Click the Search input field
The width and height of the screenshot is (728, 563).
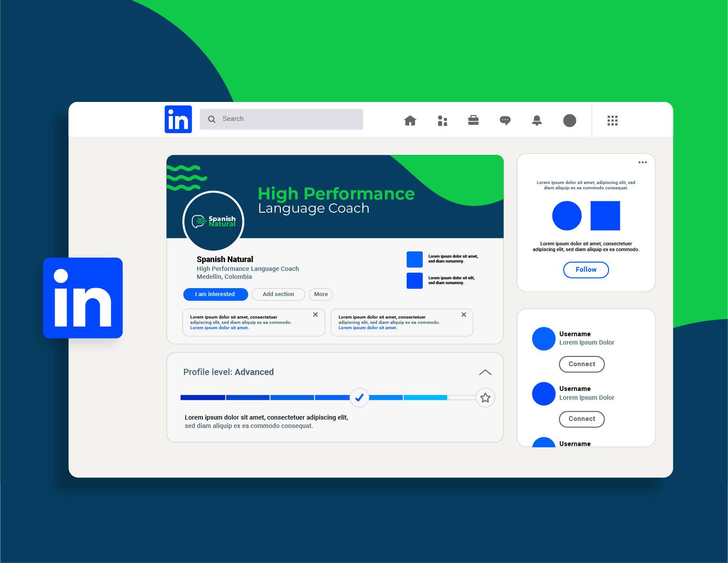281,119
